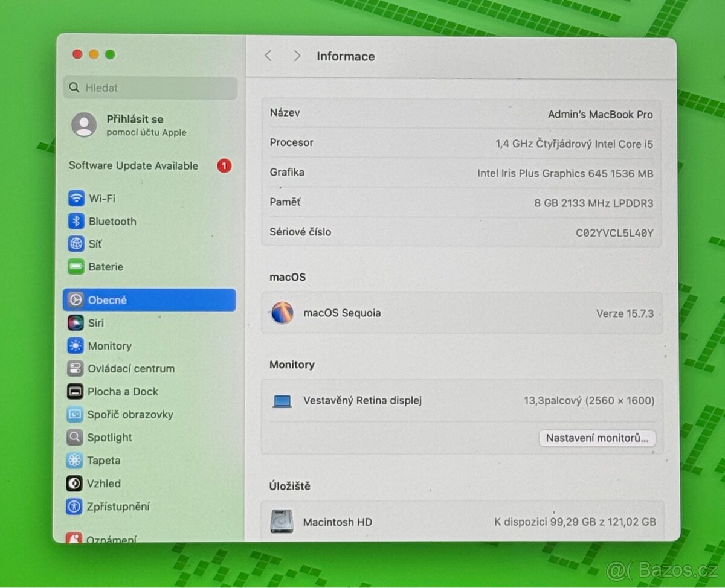Open Bluetooth icon in sidebar
This screenshot has height=588, width=725.
[x=76, y=221]
